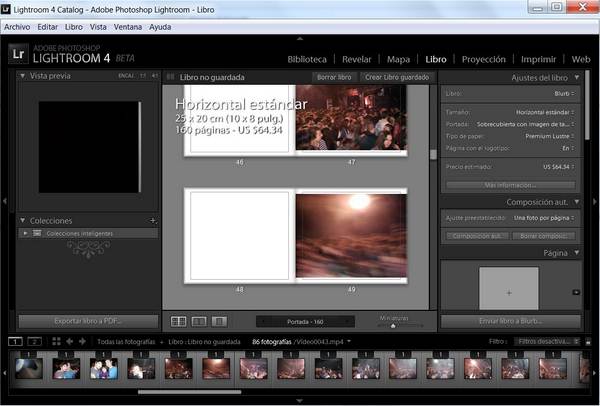The image size is (600, 406).
Task: Set preview zoom to ENCAJ.
Action: coord(126,76)
